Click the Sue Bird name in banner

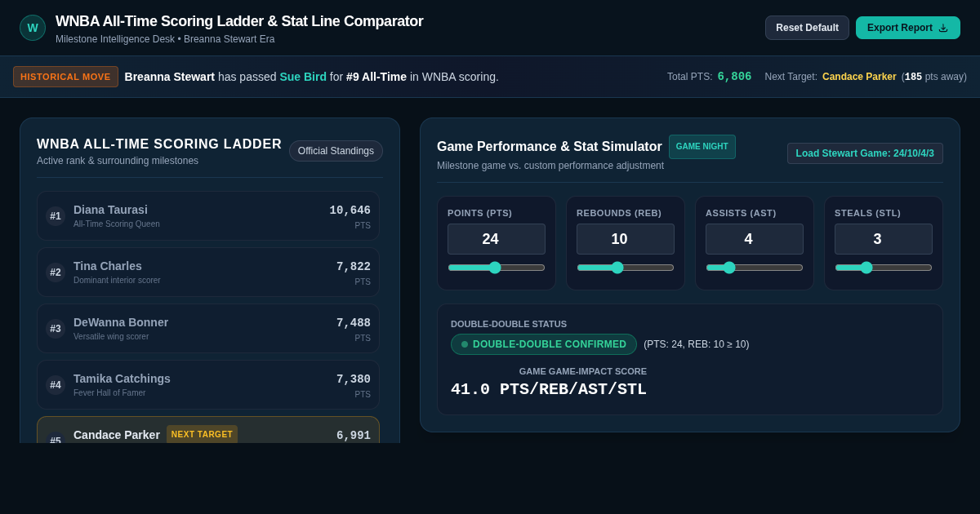(303, 77)
